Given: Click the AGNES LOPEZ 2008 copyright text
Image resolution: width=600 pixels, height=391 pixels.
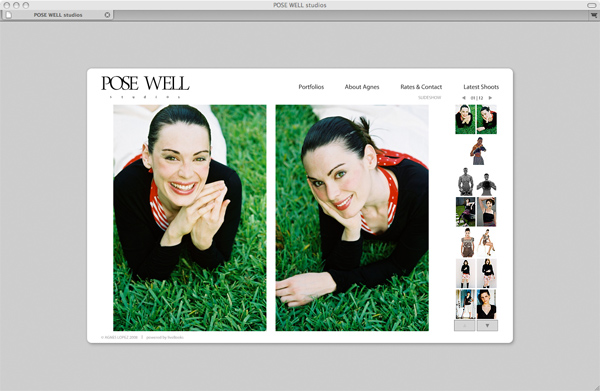Looking at the screenshot, I should click(x=119, y=337).
